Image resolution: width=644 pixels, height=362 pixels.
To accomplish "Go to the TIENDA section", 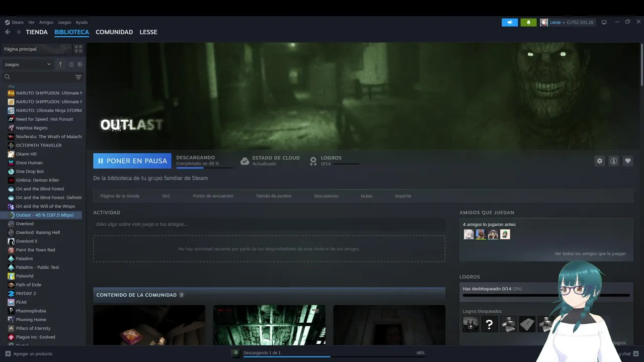I will [37, 32].
